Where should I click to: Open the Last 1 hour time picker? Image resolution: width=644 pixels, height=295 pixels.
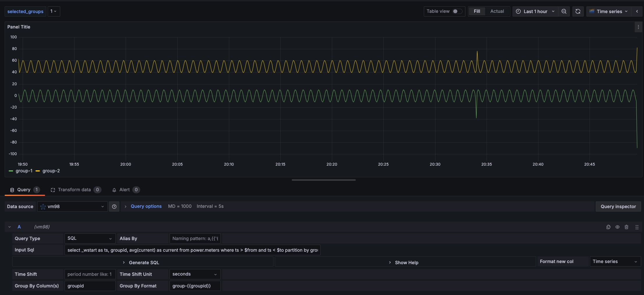click(535, 11)
